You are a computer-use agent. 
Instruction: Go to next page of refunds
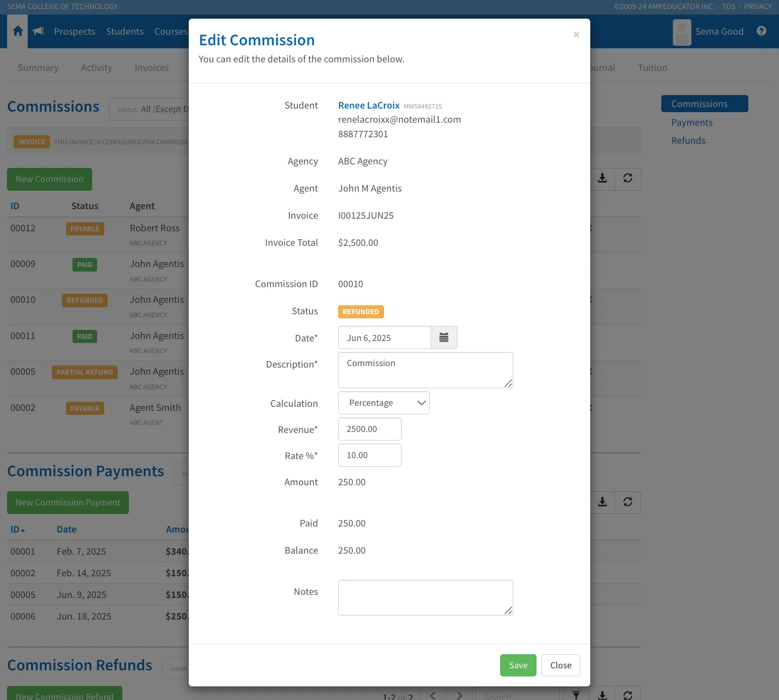point(459,694)
